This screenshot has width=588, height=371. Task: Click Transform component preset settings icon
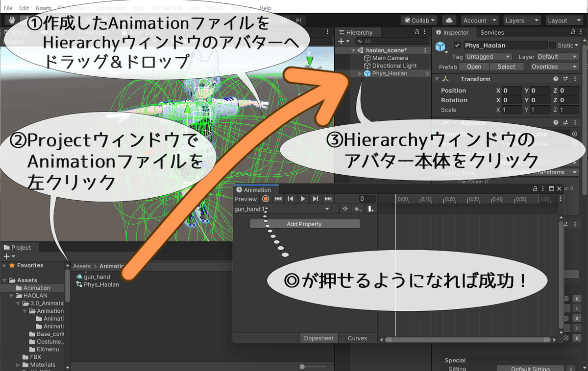pos(565,79)
